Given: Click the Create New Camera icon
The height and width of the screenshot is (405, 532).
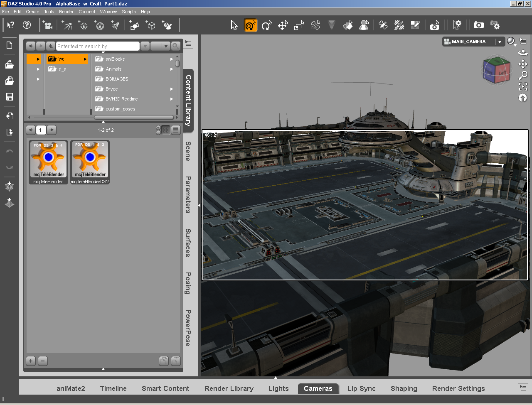Looking at the screenshot, I should [48, 25].
